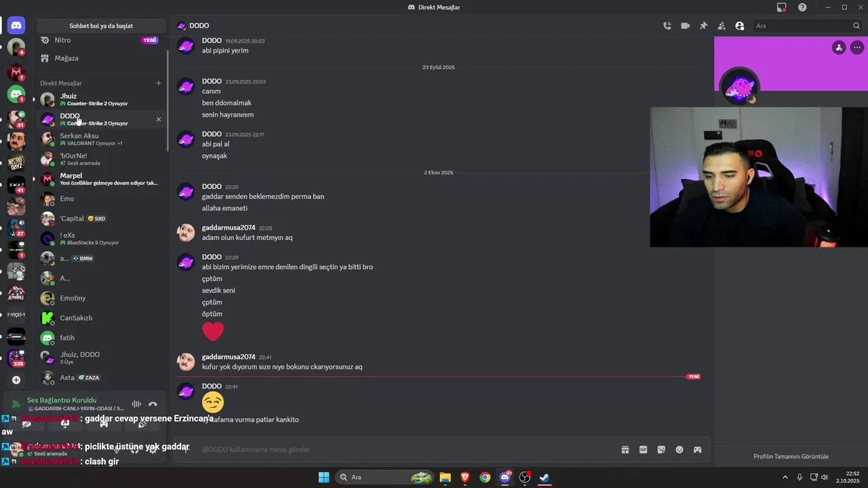The image size is (868, 488).
Task: Open the Discord home Direct Messages button
Action: coord(16,26)
